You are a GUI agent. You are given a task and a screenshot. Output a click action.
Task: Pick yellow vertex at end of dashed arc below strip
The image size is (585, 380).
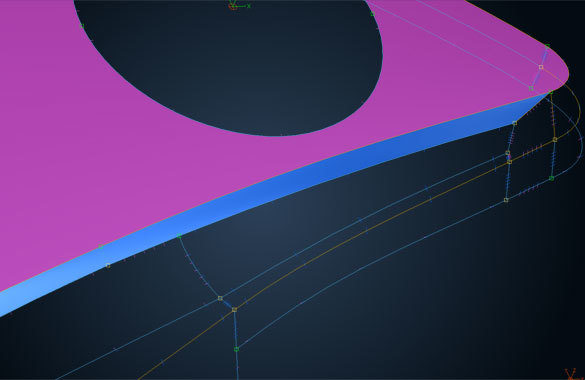point(220,298)
